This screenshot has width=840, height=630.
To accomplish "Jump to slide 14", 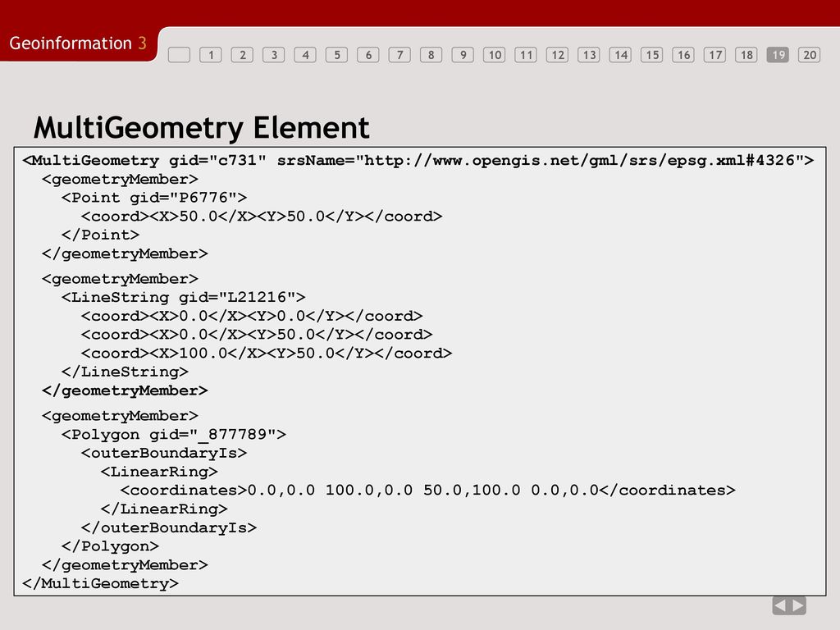I will point(620,55).
